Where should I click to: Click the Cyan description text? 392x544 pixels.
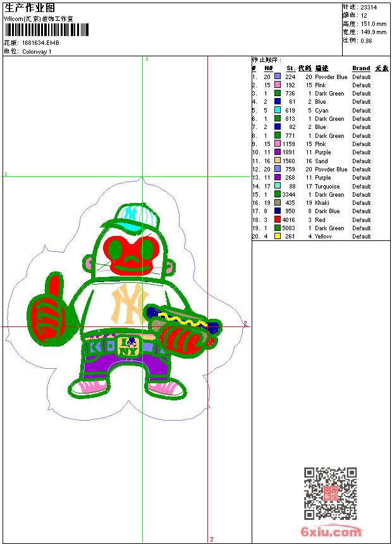[x=322, y=110]
